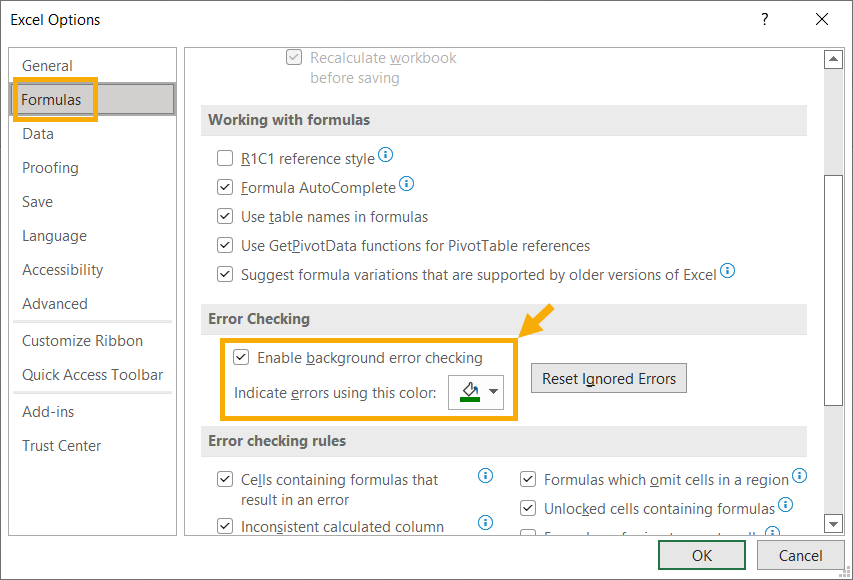Show info icon next to Formula AutoComplete

point(406,184)
